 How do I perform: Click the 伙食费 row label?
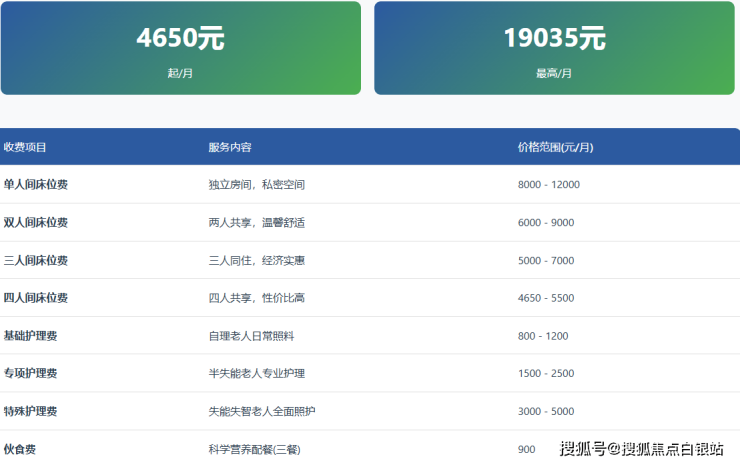point(20,450)
